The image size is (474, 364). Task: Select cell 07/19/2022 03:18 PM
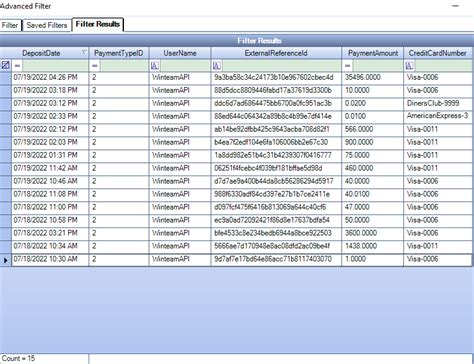click(50, 91)
